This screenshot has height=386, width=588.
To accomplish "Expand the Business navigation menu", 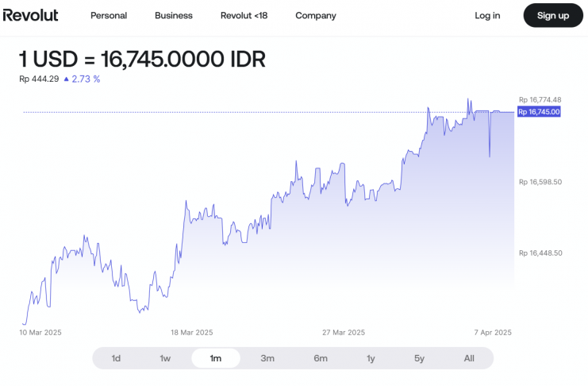I will (174, 15).
